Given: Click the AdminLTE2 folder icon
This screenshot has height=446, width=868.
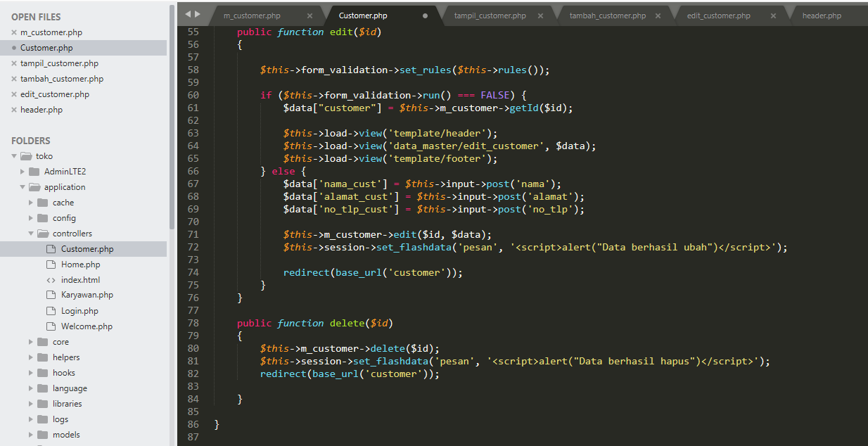Looking at the screenshot, I should coord(34,172).
